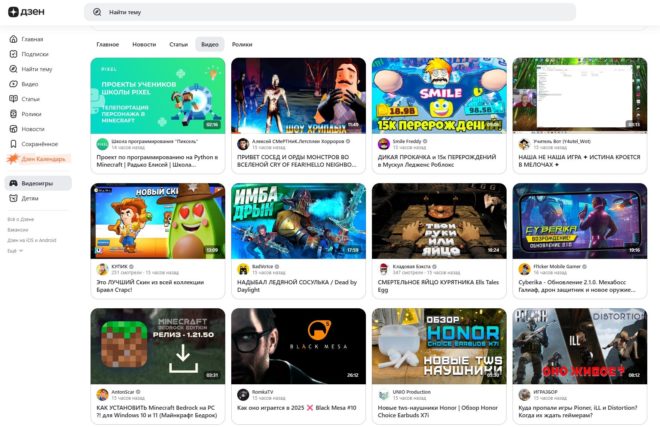Switch to Новости tab
This screenshot has height=427, width=660.
tap(144, 44)
